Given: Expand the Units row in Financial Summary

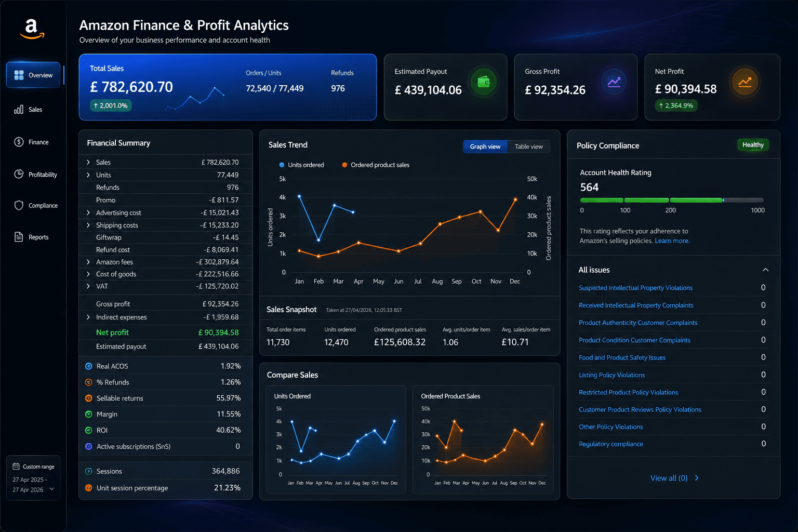Looking at the screenshot, I should (88, 175).
